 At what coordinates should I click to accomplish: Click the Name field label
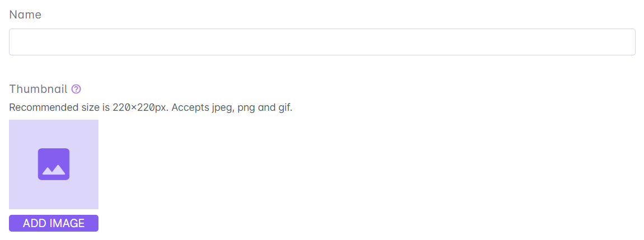[25, 15]
